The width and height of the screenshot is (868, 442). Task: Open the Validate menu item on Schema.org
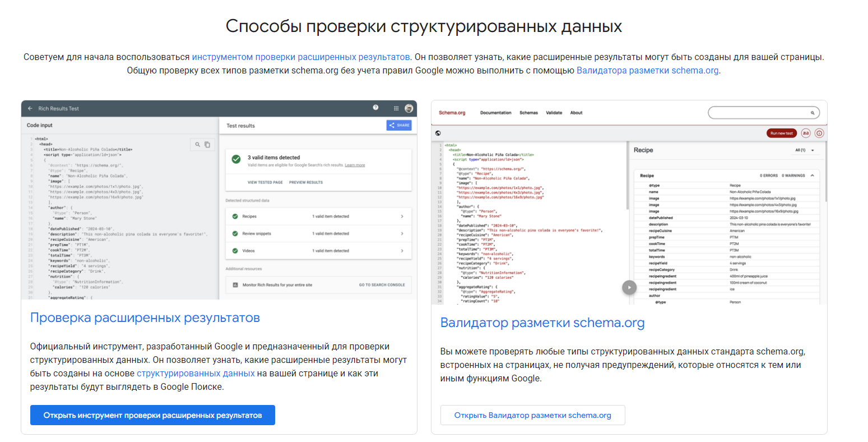pos(554,113)
